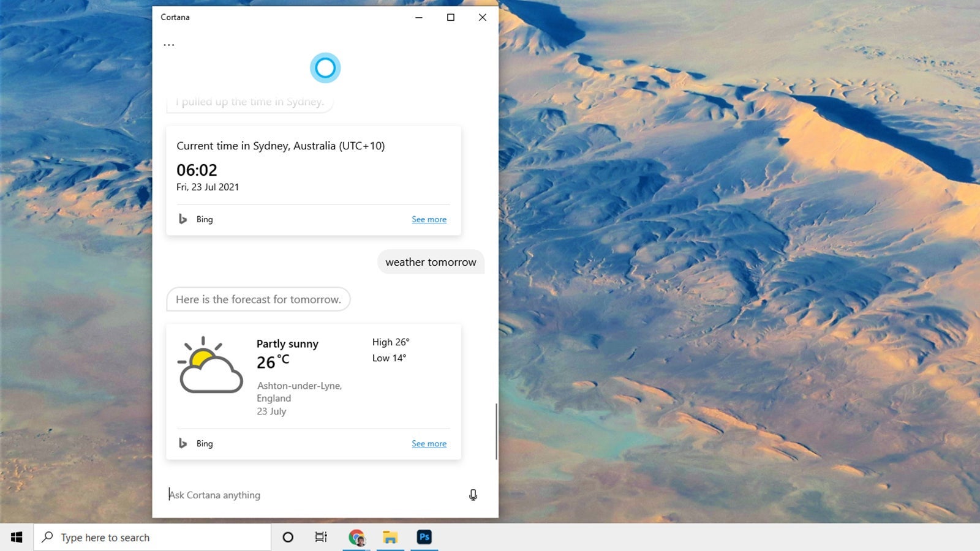Viewport: 980px width, 551px height.
Task: Click Cortana's animated listening circle logo
Action: click(325, 67)
